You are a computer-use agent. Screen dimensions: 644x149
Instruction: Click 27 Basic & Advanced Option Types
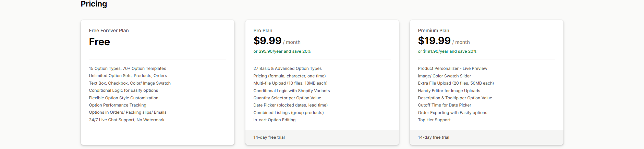[x=287, y=69]
